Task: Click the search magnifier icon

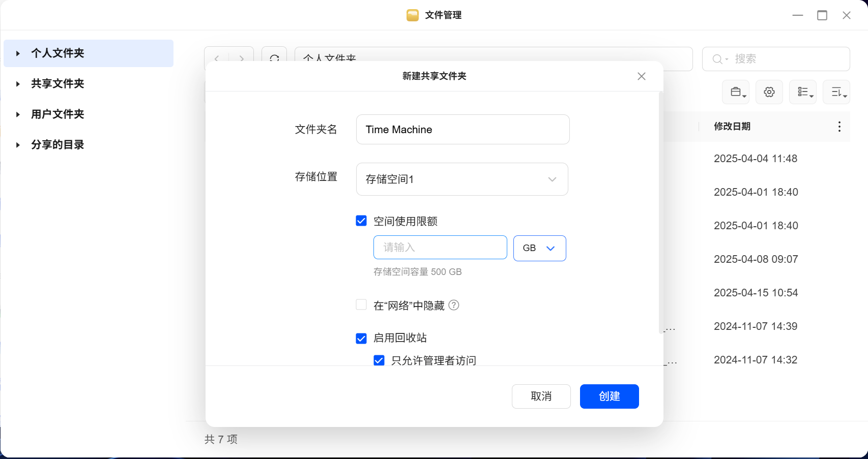Action: pos(717,59)
